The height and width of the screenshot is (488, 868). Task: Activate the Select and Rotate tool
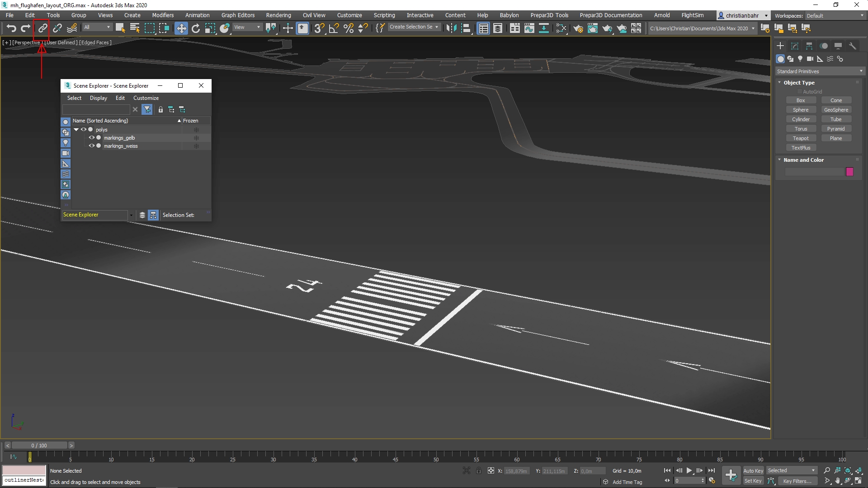[196, 28]
